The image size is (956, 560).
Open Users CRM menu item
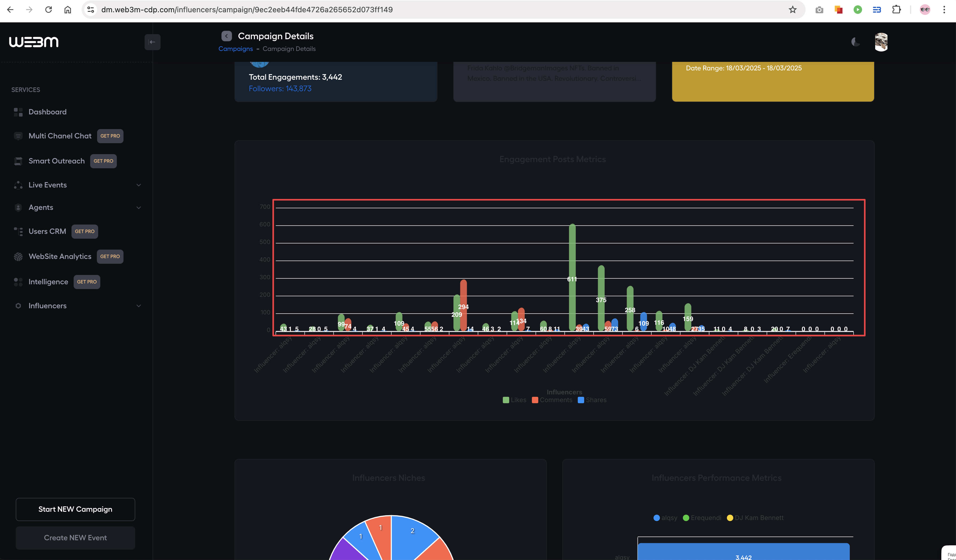pos(47,231)
